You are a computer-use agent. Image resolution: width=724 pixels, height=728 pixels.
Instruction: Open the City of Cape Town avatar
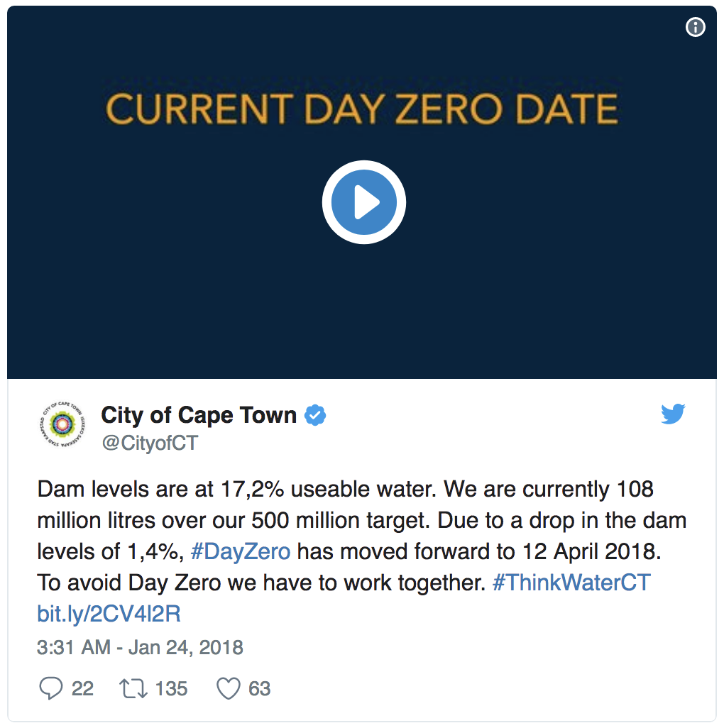[62, 424]
